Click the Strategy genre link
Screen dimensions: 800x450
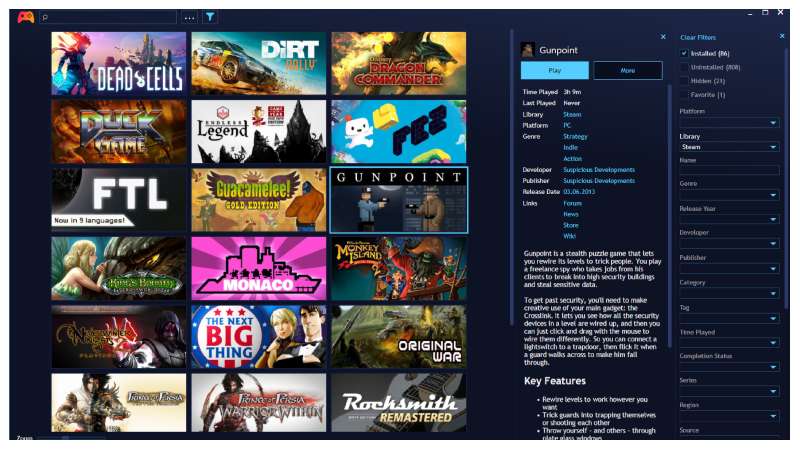pos(575,136)
